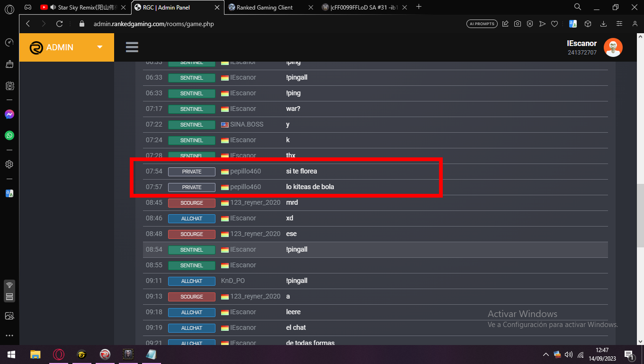Click the AI PROMPTS button
The height and width of the screenshot is (364, 644).
(x=482, y=24)
